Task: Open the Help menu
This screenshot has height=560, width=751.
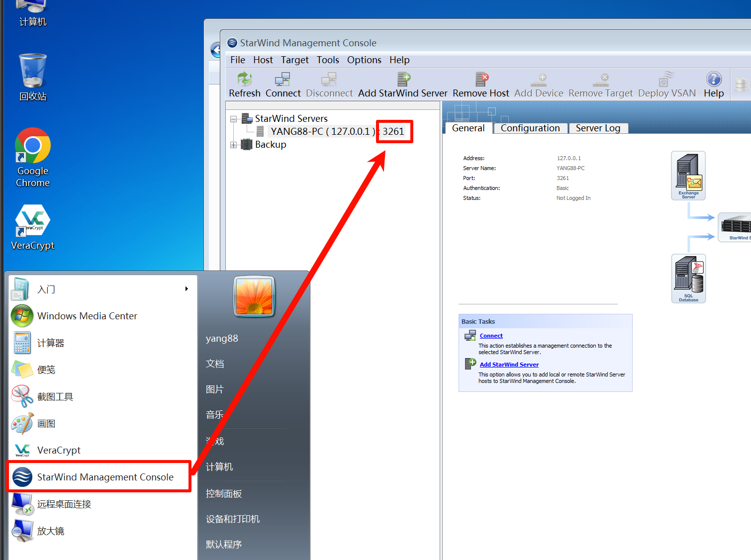Action: [x=399, y=60]
